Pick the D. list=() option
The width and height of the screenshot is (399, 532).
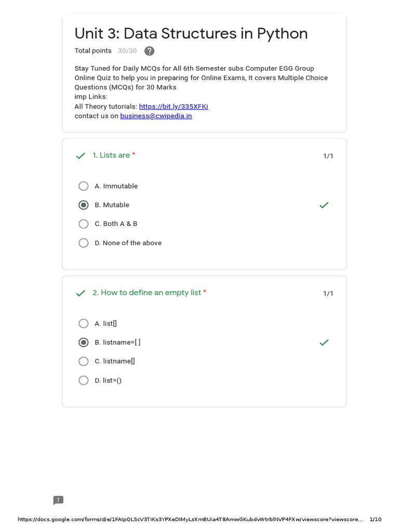(83, 380)
